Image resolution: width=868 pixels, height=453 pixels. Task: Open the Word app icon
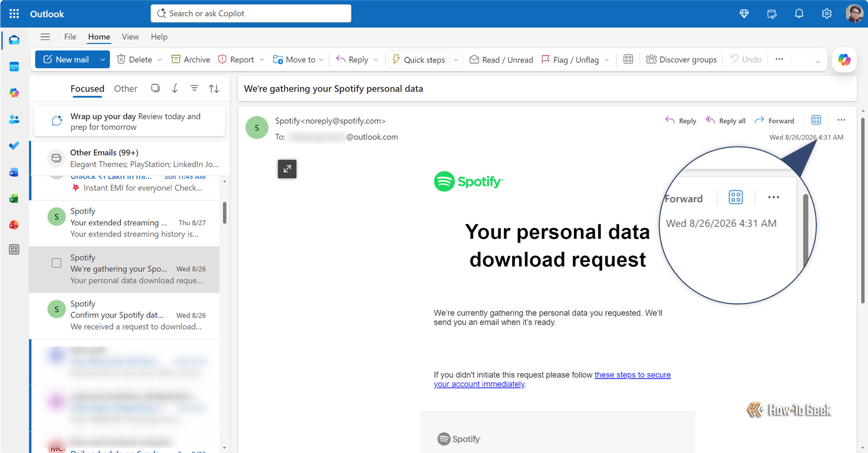pos(14,172)
